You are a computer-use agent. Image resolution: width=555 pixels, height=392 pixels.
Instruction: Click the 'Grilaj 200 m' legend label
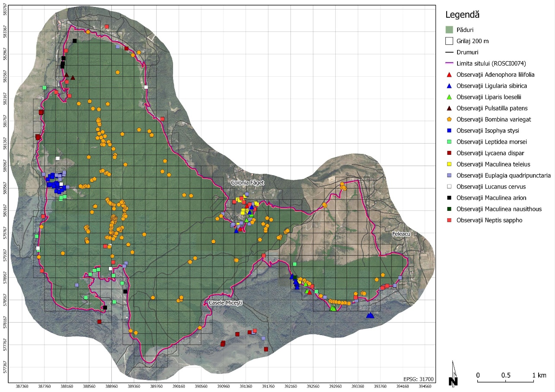(x=473, y=41)
